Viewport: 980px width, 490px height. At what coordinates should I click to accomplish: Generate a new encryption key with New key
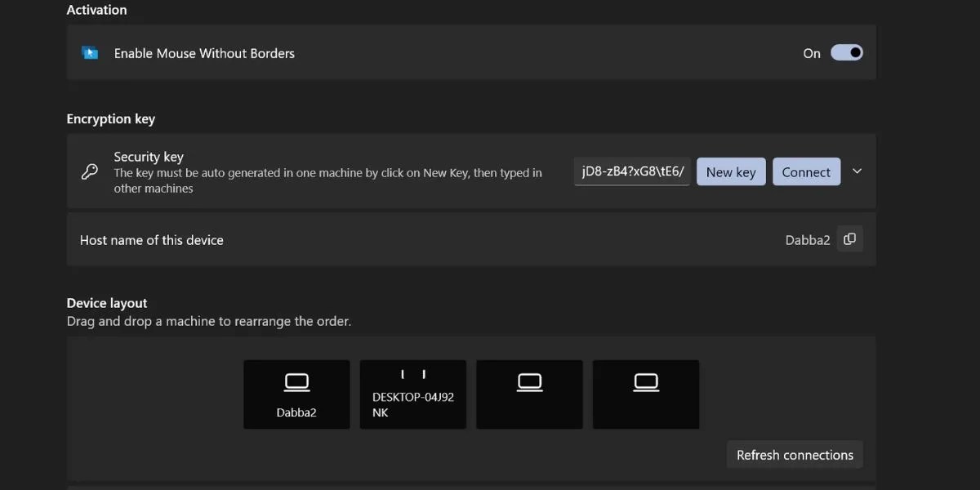730,171
